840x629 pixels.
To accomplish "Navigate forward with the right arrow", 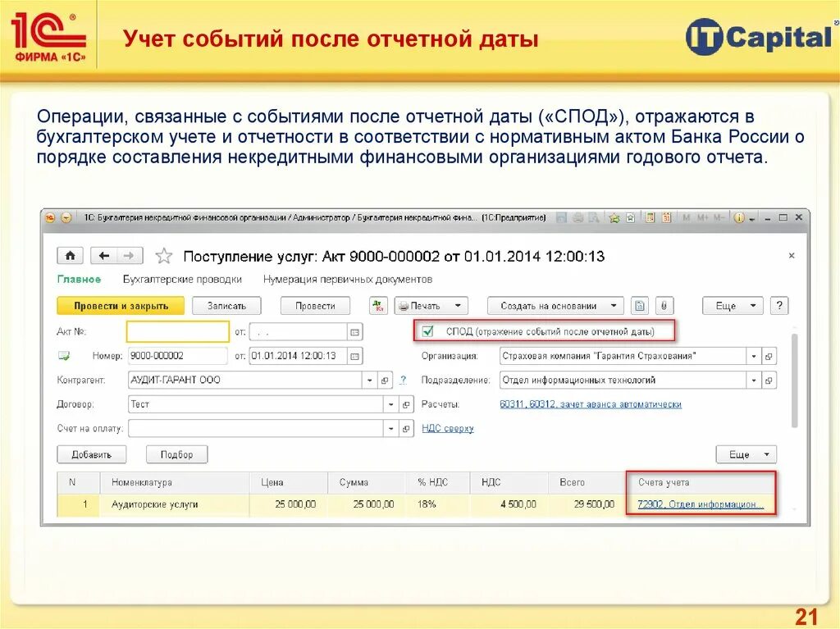I will tap(129, 256).
